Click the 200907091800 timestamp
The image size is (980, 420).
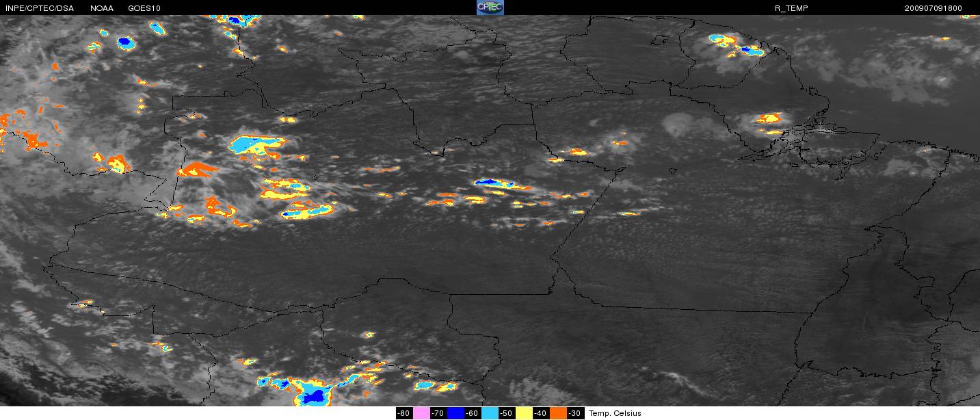point(933,8)
